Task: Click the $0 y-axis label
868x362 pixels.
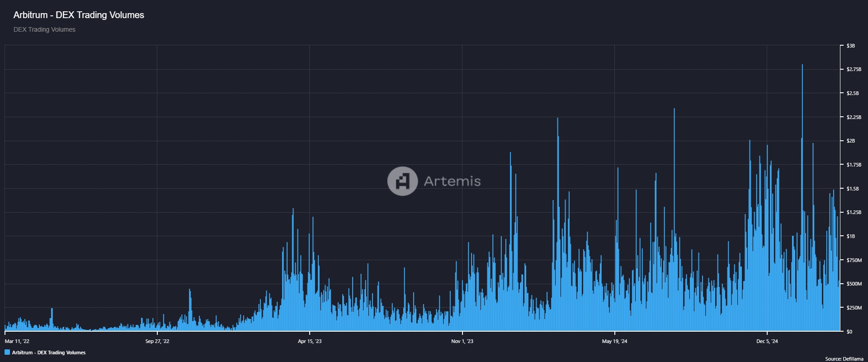Action: click(849, 332)
